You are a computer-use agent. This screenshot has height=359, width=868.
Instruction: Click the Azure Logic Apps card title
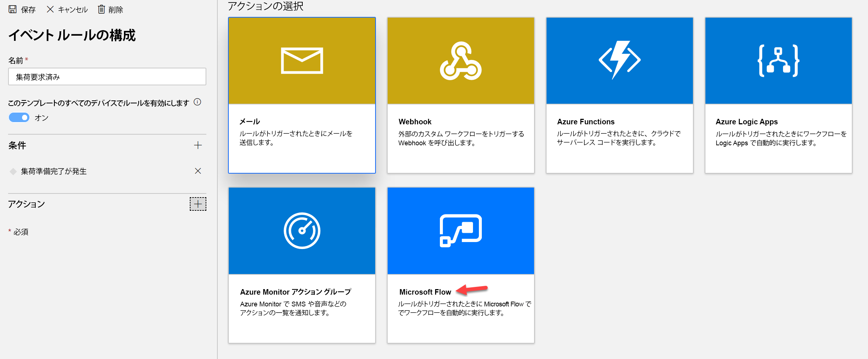pos(747,122)
